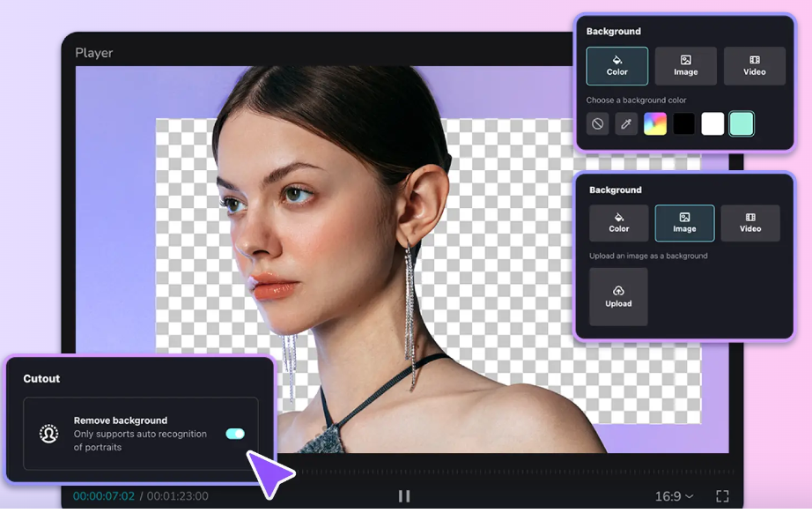The image size is (812, 513).
Task: Select Video tab in top Background panel
Action: tap(755, 66)
